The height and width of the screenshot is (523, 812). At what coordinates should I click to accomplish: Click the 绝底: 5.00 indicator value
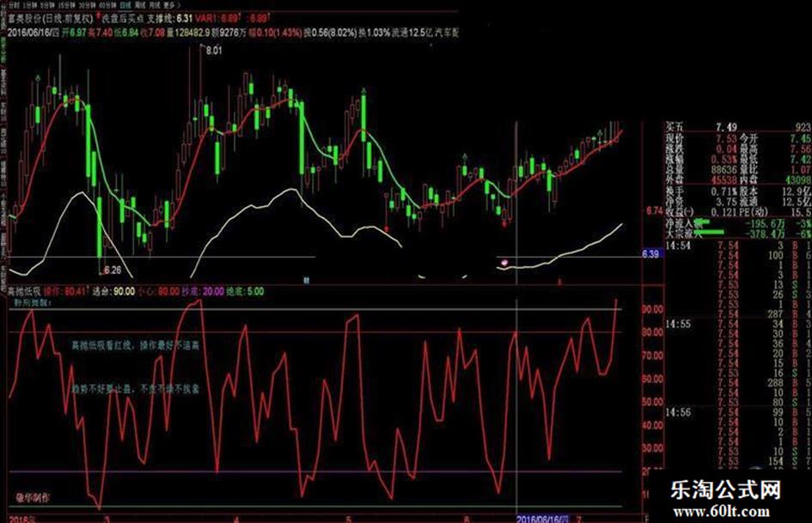coord(246,291)
